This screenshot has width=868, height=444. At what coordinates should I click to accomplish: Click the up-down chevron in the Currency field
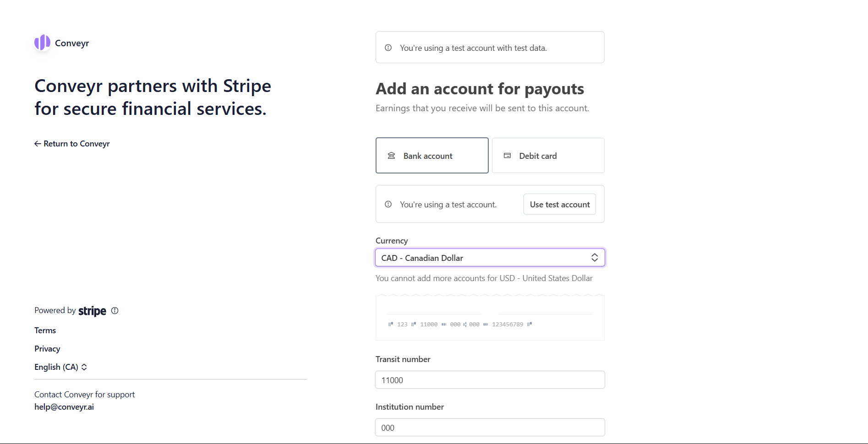tap(595, 258)
